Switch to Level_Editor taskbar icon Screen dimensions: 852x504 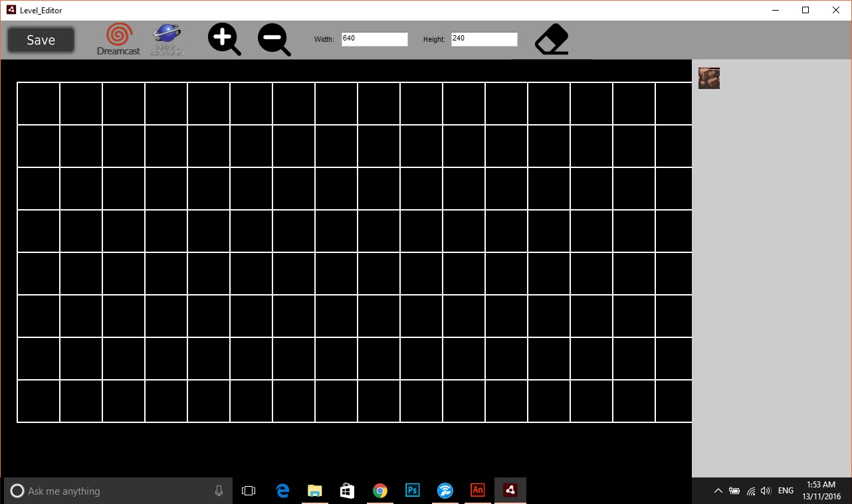[x=510, y=491]
